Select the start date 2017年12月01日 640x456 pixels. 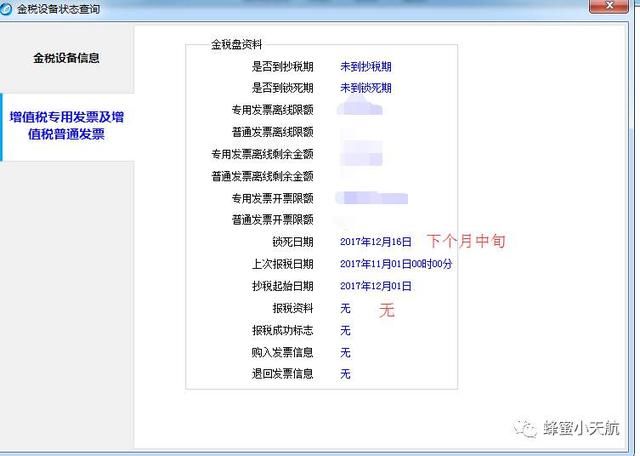tap(376, 286)
